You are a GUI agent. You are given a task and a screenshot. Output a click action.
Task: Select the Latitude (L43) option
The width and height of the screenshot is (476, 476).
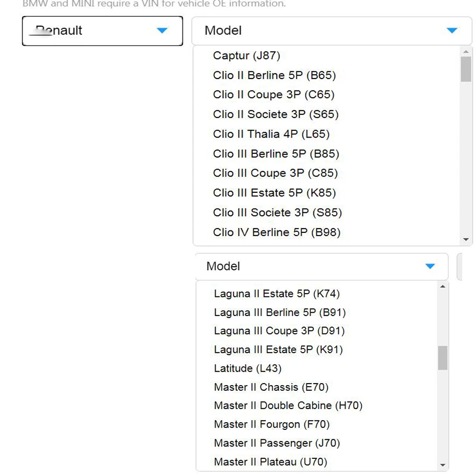tap(248, 368)
